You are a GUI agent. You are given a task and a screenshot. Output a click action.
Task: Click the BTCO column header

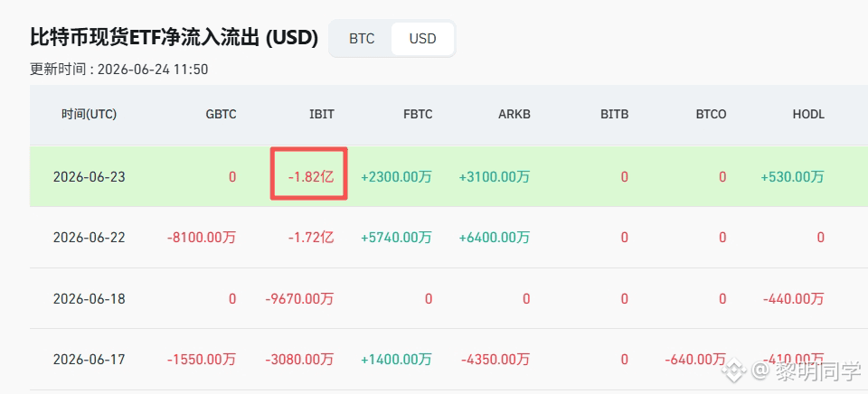pyautogui.click(x=712, y=115)
